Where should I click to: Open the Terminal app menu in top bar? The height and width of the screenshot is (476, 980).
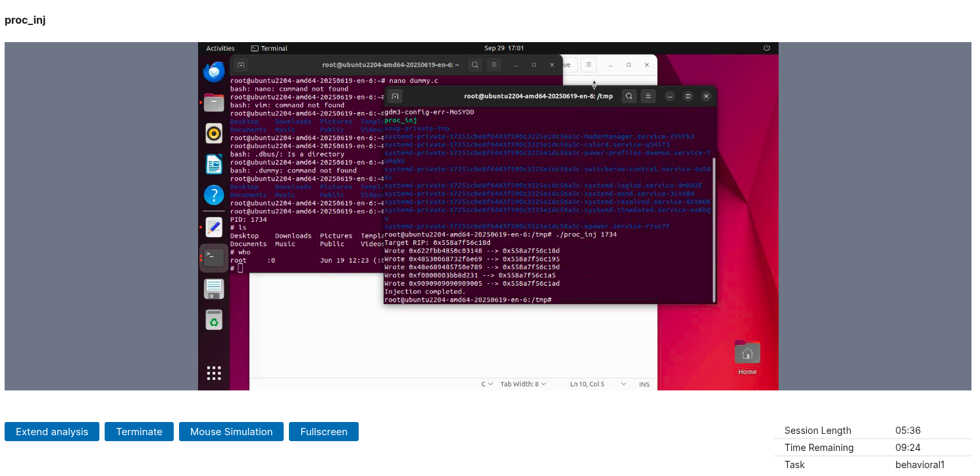coord(269,48)
